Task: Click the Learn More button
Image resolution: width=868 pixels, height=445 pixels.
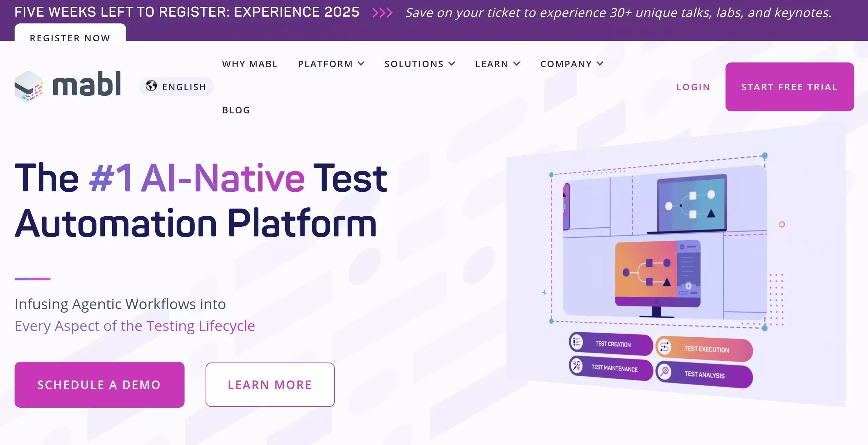Action: click(x=270, y=385)
